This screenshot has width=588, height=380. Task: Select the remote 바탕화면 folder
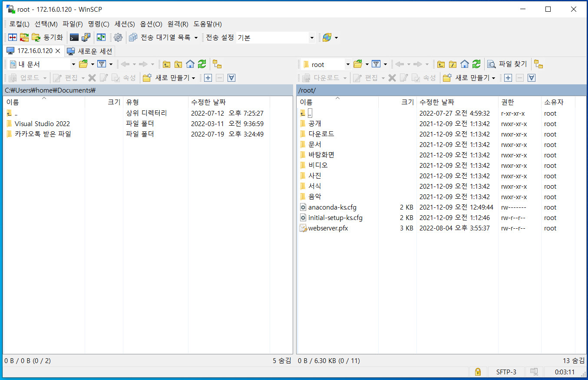click(321, 155)
